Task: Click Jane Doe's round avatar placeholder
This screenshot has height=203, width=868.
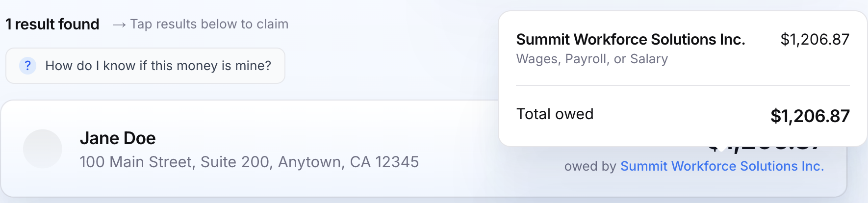Action: click(x=43, y=149)
